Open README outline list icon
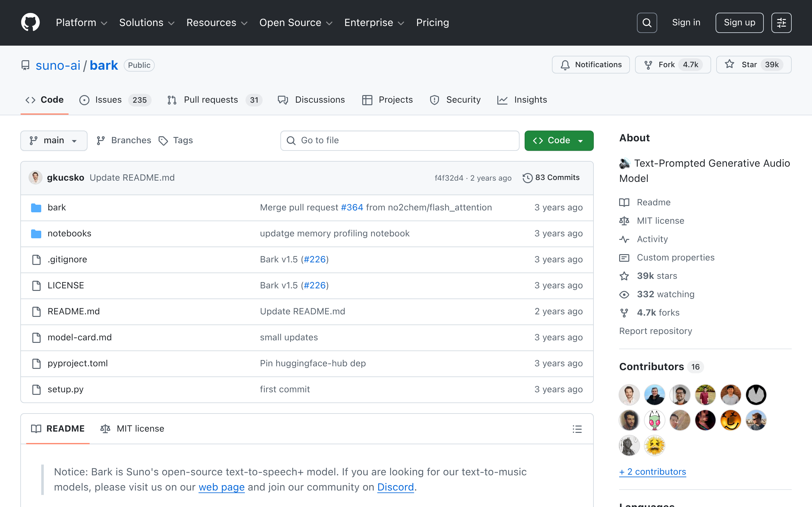The image size is (812, 507). coord(577,429)
